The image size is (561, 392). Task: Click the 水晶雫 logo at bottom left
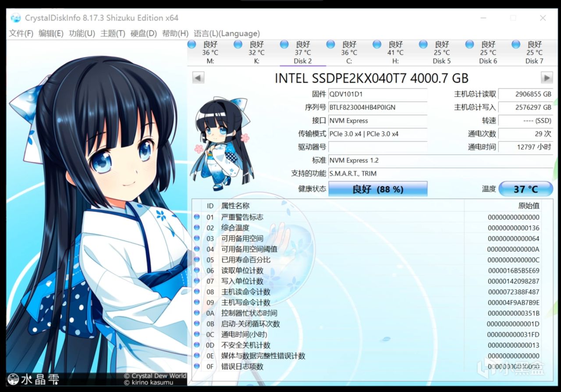coord(33,379)
